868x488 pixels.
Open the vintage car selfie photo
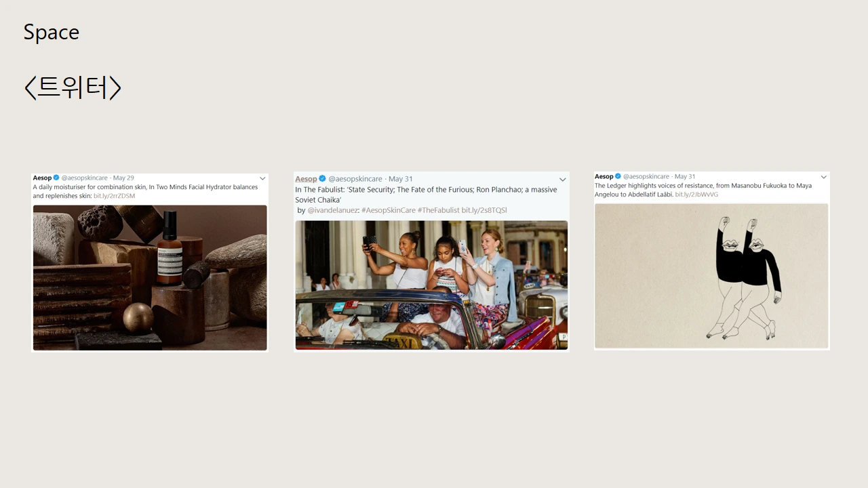(431, 285)
